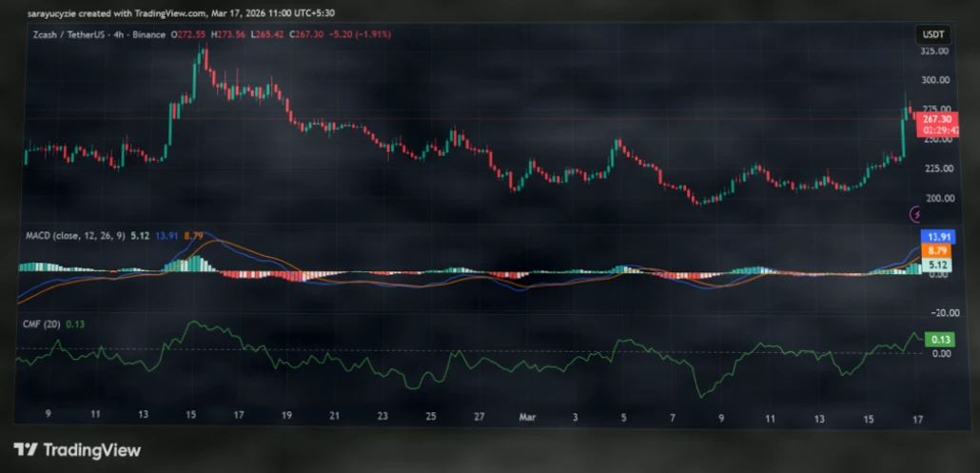The image size is (980, 473).
Task: Click the 5.12 MACD axis price tag
Action: 935,265
